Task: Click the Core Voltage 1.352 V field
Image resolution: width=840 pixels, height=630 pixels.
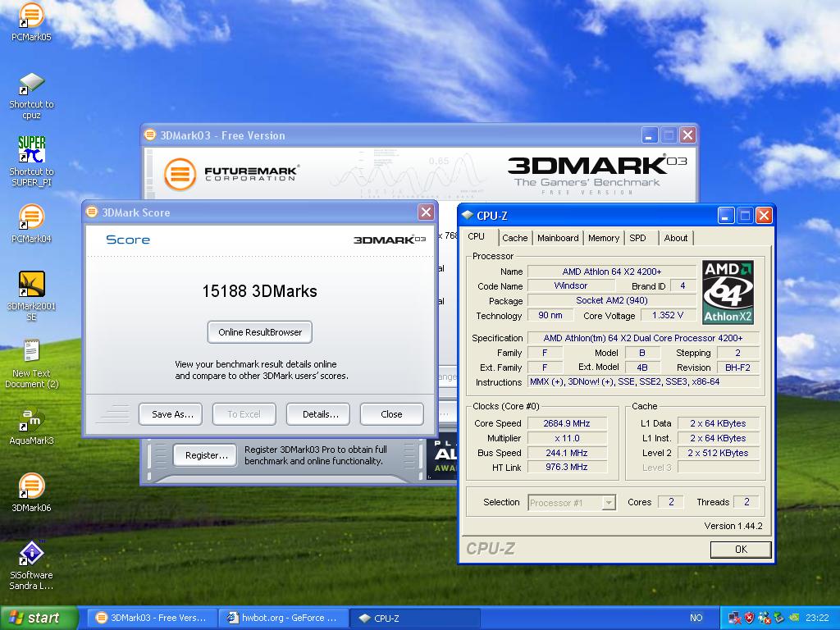Action: (668, 315)
